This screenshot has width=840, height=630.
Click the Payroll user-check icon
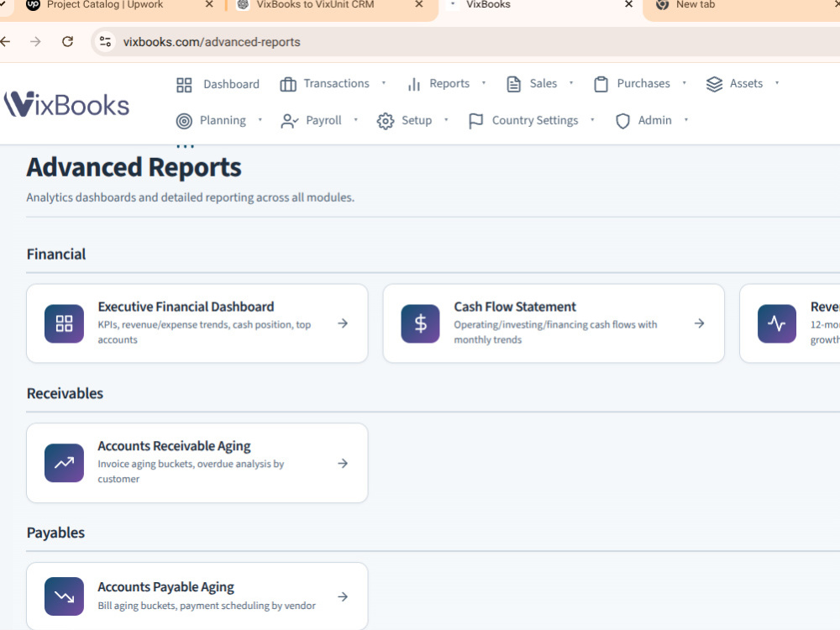pos(289,121)
